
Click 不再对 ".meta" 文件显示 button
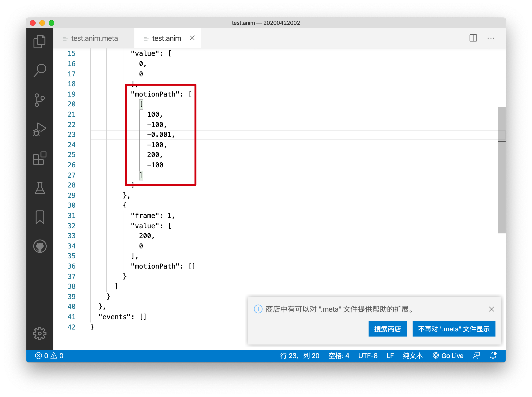pos(454,329)
